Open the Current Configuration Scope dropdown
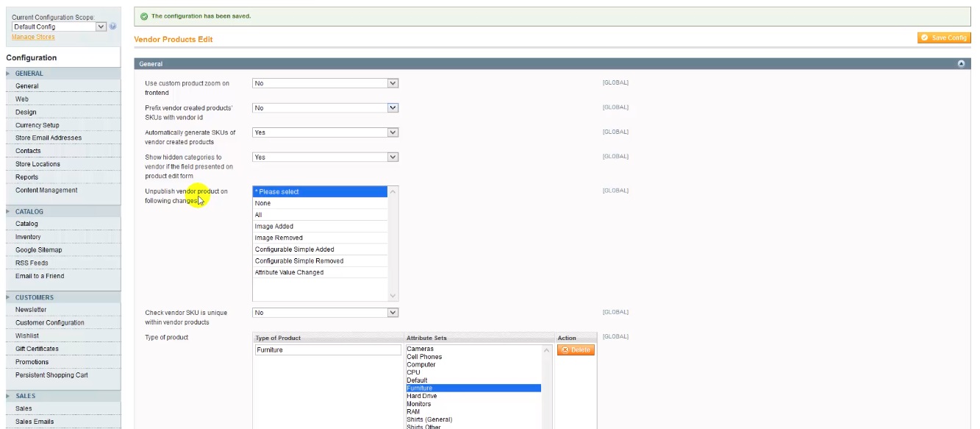Image resolution: width=980 pixels, height=429 pixels. point(60,26)
